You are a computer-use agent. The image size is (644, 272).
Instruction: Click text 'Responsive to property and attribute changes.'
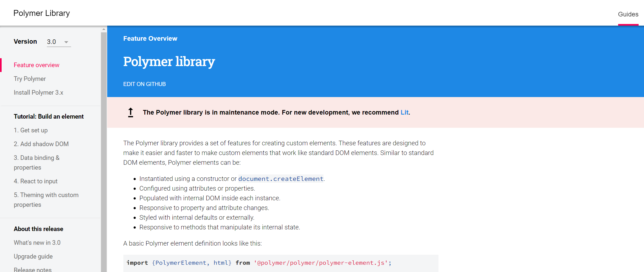tap(204, 208)
